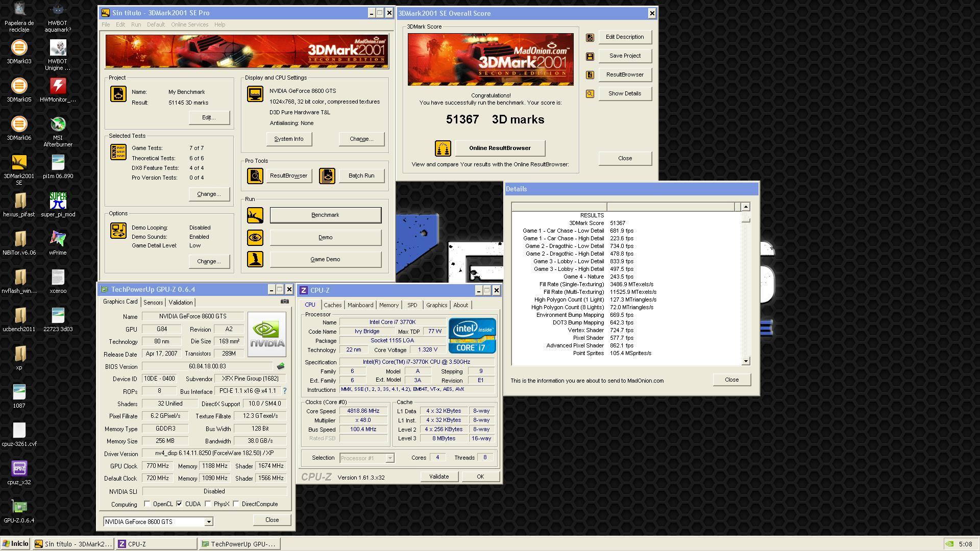Click the Details list scroll down arrow
The height and width of the screenshot is (551, 980).
(x=746, y=361)
